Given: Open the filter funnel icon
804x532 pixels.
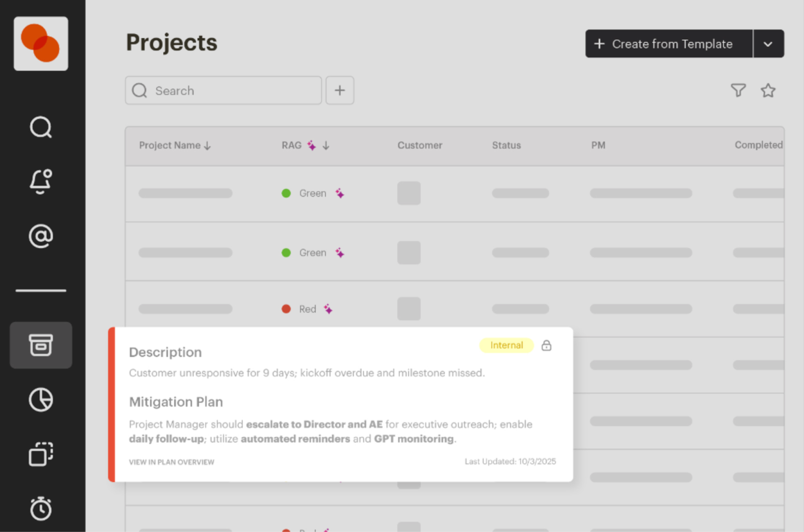Looking at the screenshot, I should 738,90.
